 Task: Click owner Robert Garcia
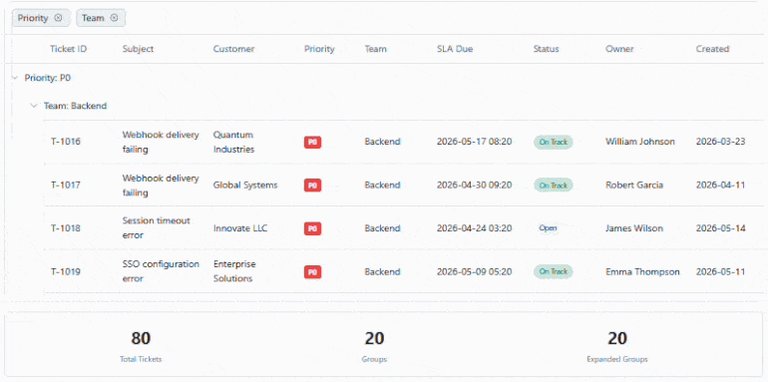[x=634, y=185]
